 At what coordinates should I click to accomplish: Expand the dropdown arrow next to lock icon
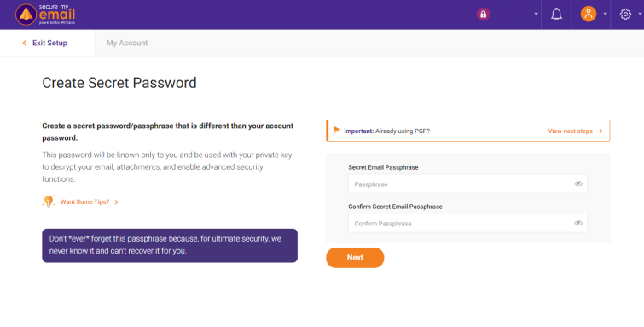click(536, 14)
